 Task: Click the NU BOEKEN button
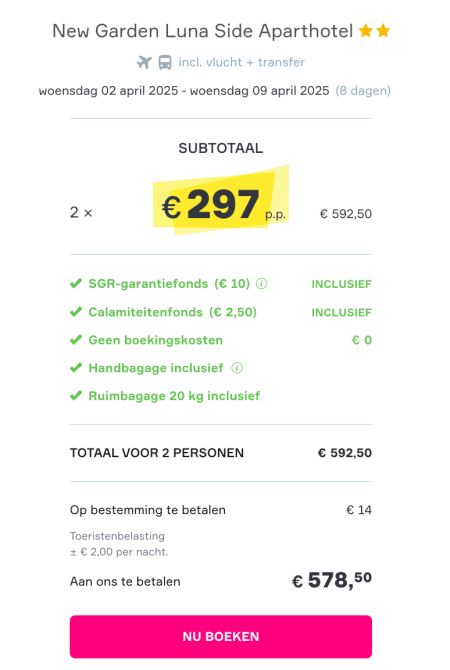point(221,637)
